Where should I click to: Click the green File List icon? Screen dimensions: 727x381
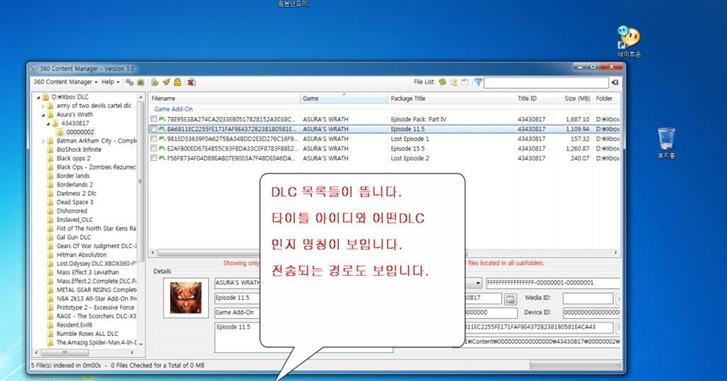[x=442, y=82]
